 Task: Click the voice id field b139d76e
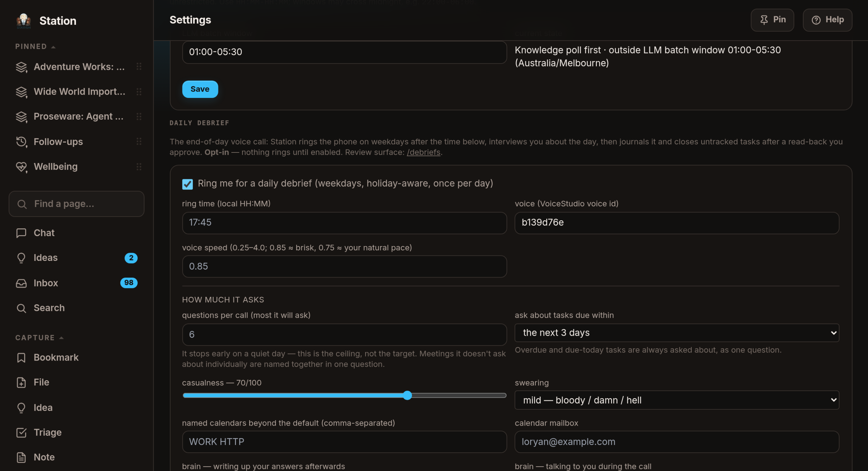[x=677, y=223]
